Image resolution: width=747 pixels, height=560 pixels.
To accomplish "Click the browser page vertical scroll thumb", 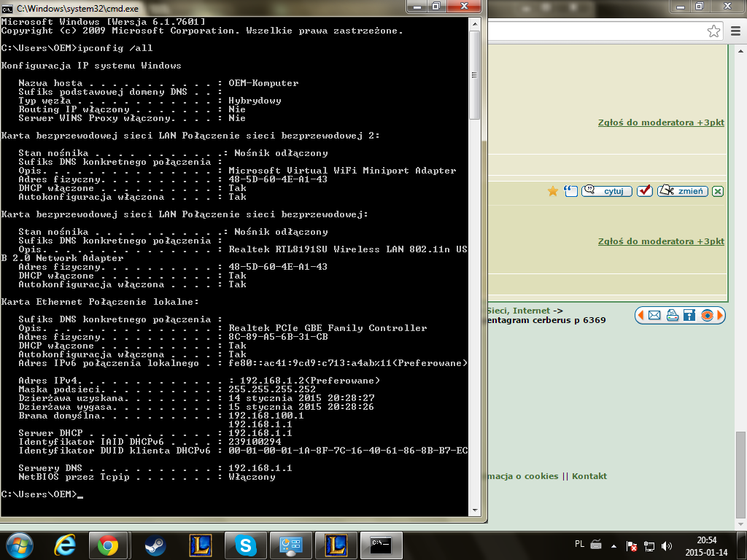I will click(741, 475).
